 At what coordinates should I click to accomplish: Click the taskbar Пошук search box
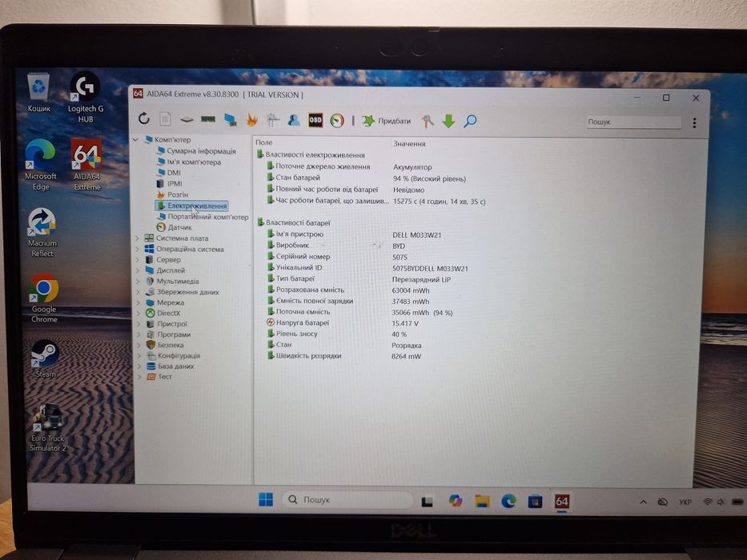point(347,499)
